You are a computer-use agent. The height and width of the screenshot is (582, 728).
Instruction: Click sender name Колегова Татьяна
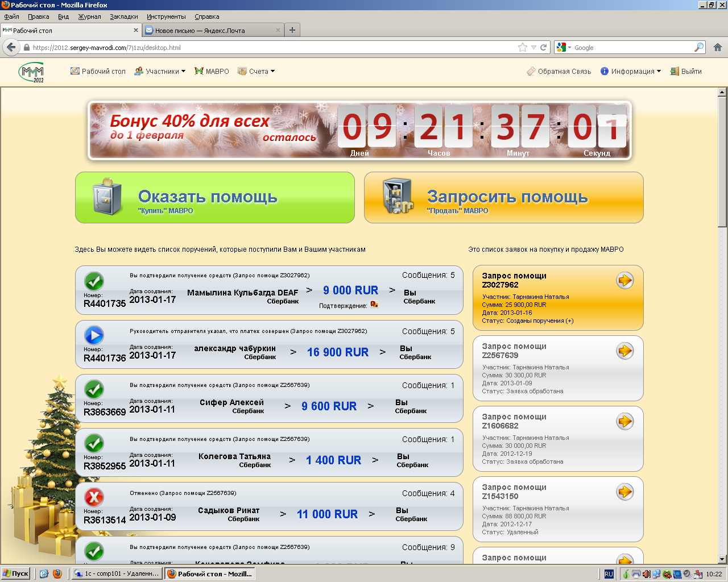coord(234,456)
